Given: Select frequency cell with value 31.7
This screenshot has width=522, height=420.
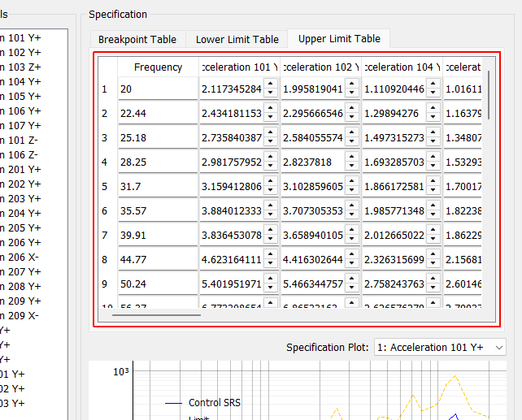Looking at the screenshot, I should (x=158, y=186).
